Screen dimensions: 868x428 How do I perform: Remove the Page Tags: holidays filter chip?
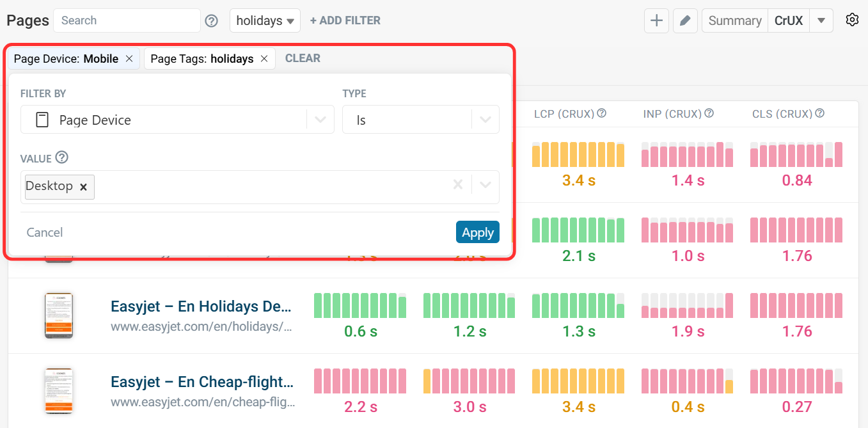[x=264, y=59]
